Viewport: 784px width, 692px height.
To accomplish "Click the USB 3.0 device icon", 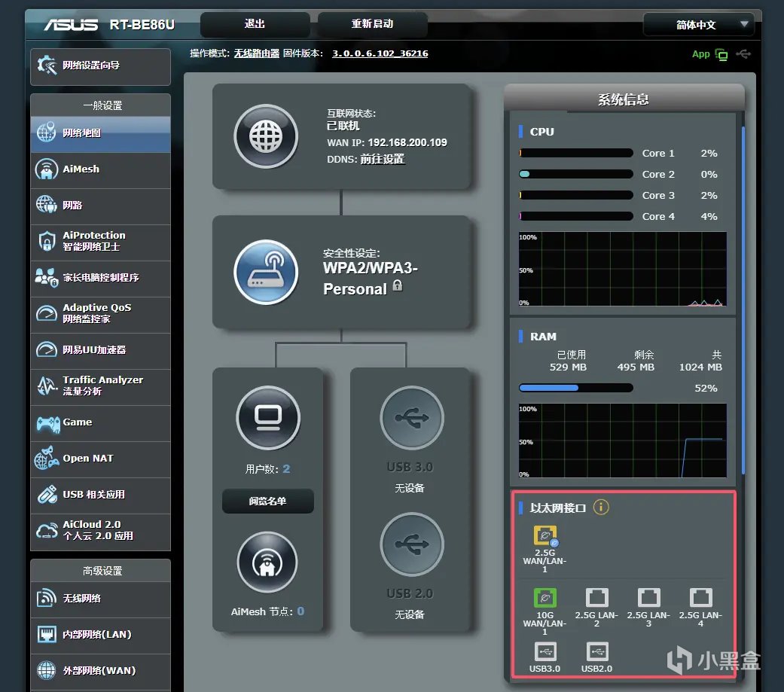I will coord(411,418).
